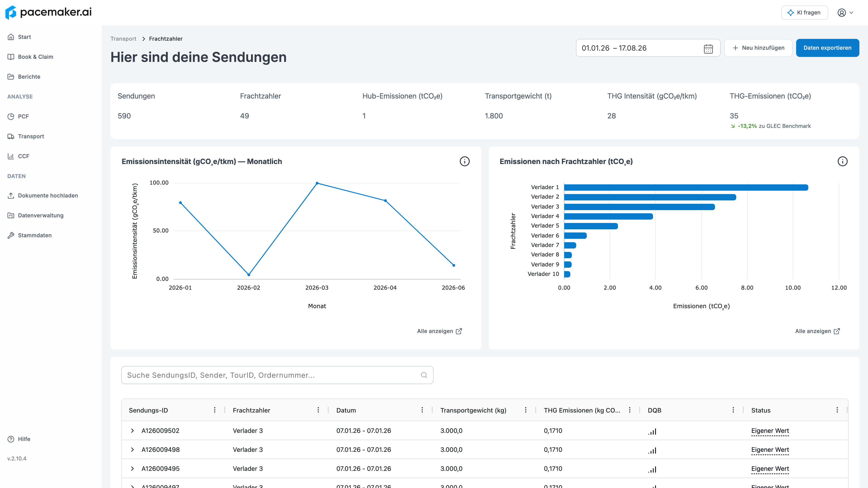Focus the Sendungs-ID search field
The height and width of the screenshot is (488, 868).
tap(277, 375)
